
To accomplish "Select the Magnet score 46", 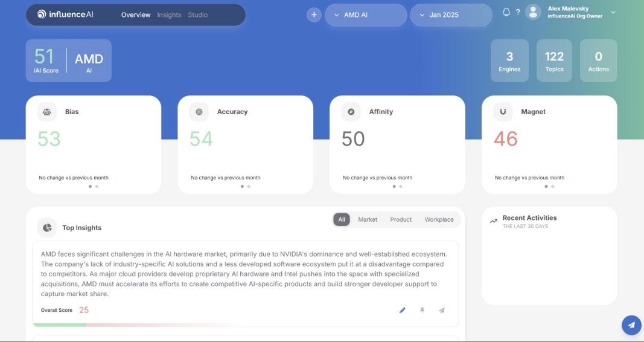I will tap(506, 139).
